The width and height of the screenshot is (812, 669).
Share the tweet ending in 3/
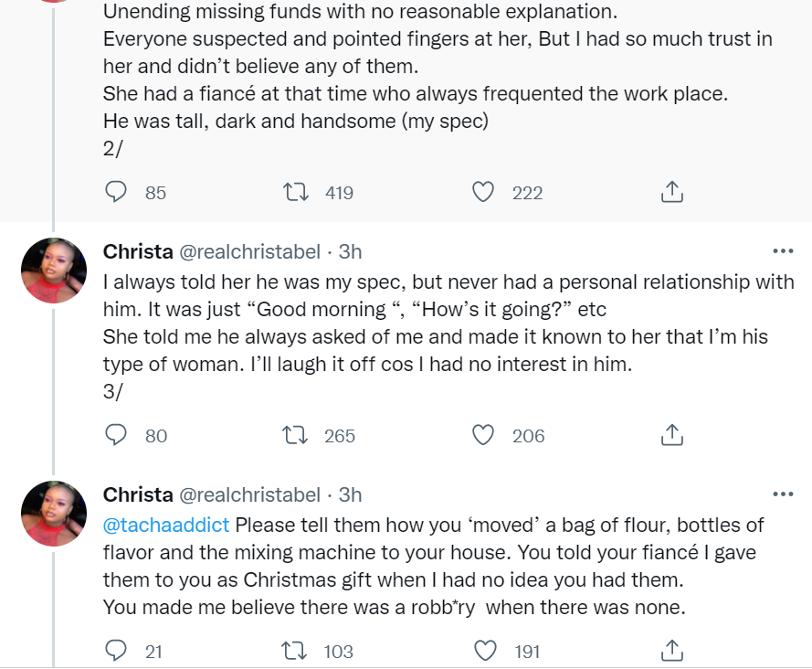coord(671,435)
